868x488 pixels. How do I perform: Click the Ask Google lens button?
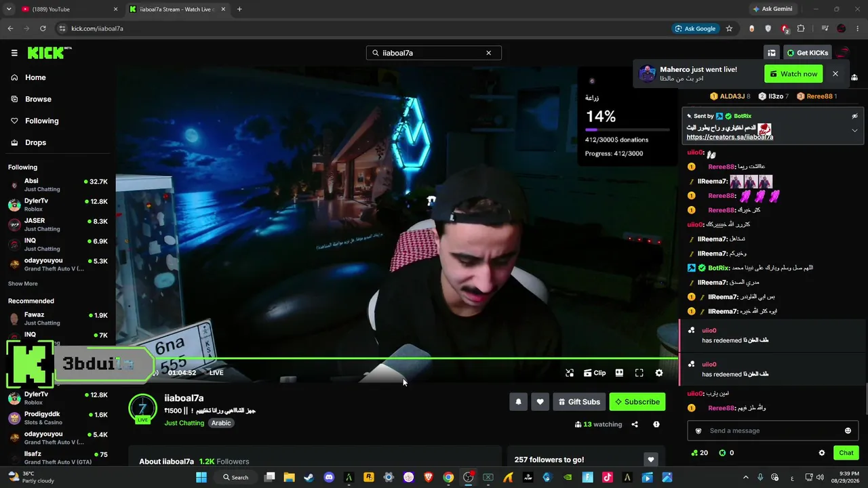pyautogui.click(x=695, y=28)
